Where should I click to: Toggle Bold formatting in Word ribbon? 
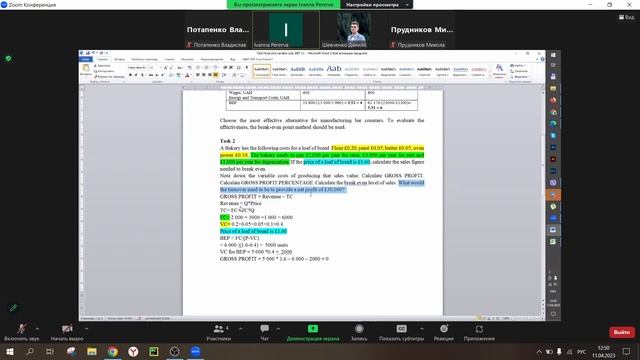130,75
